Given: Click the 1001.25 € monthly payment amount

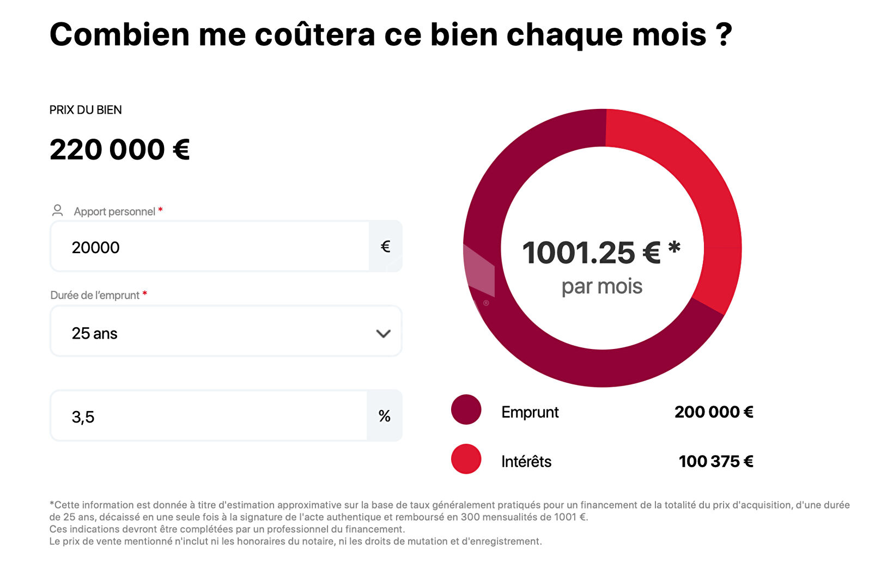Looking at the screenshot, I should (x=591, y=253).
